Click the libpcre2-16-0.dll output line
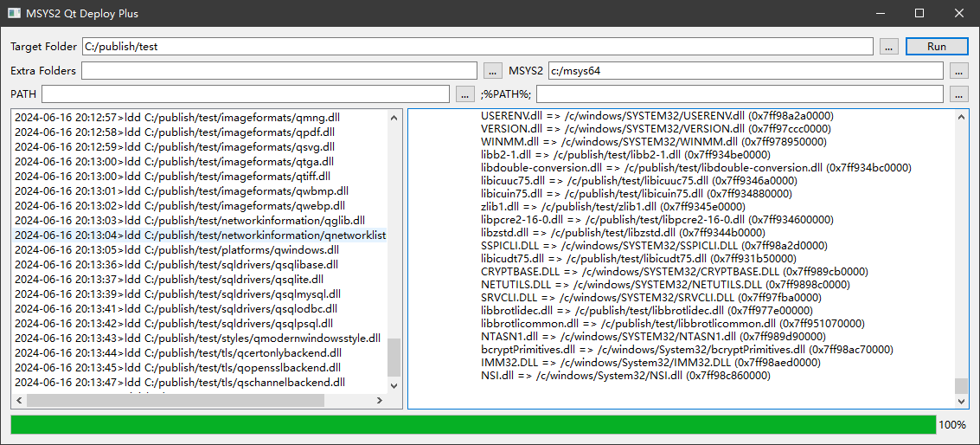The height and width of the screenshot is (445, 980). pos(657,220)
